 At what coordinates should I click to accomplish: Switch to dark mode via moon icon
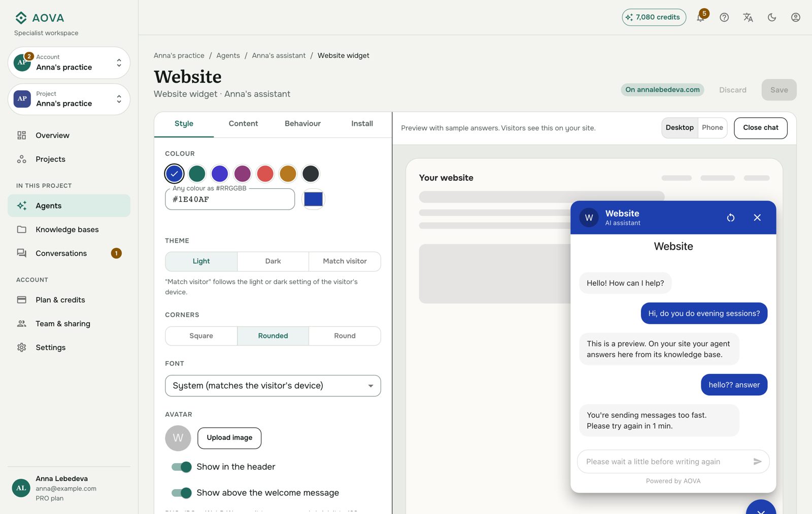click(772, 17)
